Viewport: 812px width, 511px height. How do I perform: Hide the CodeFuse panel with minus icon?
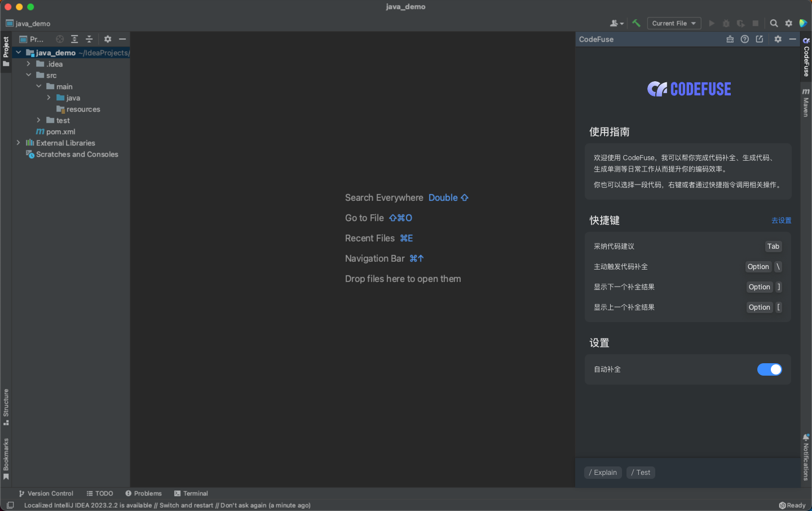pos(792,39)
